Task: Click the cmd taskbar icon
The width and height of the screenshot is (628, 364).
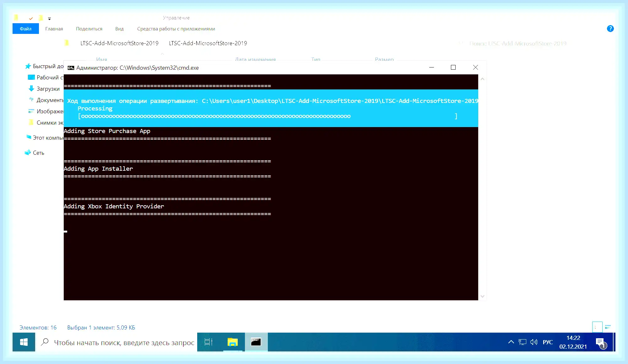Action: tap(256, 342)
